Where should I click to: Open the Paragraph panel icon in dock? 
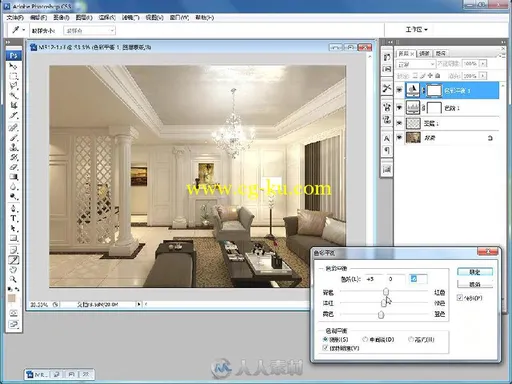click(x=387, y=150)
